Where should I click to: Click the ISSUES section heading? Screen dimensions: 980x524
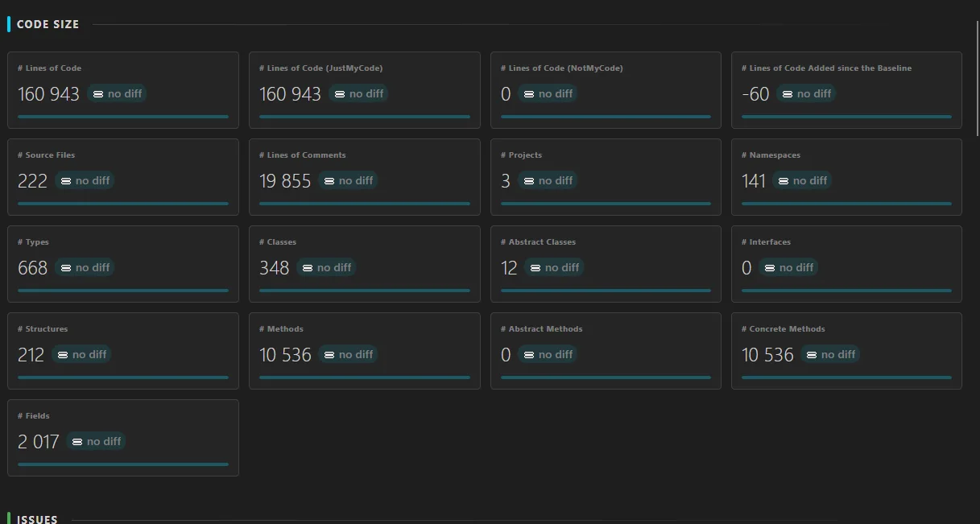click(x=37, y=519)
